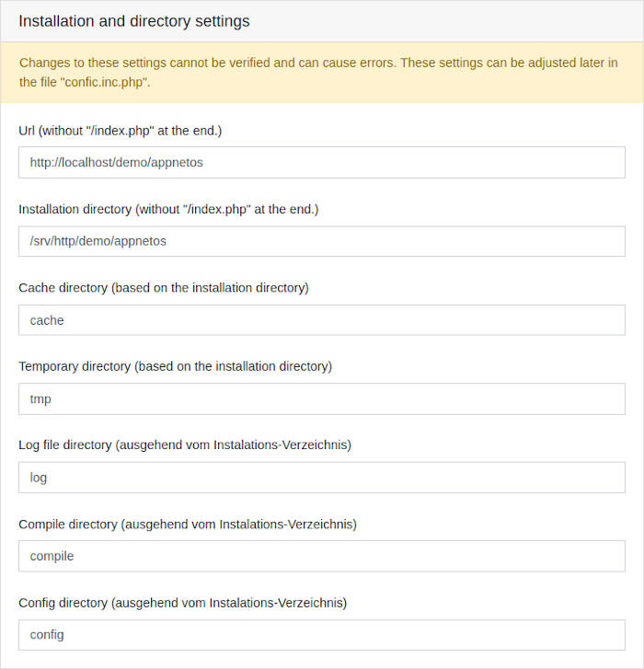Click the 'confic.inc.php' file name in warning
The image size is (644, 669).
pos(102,82)
